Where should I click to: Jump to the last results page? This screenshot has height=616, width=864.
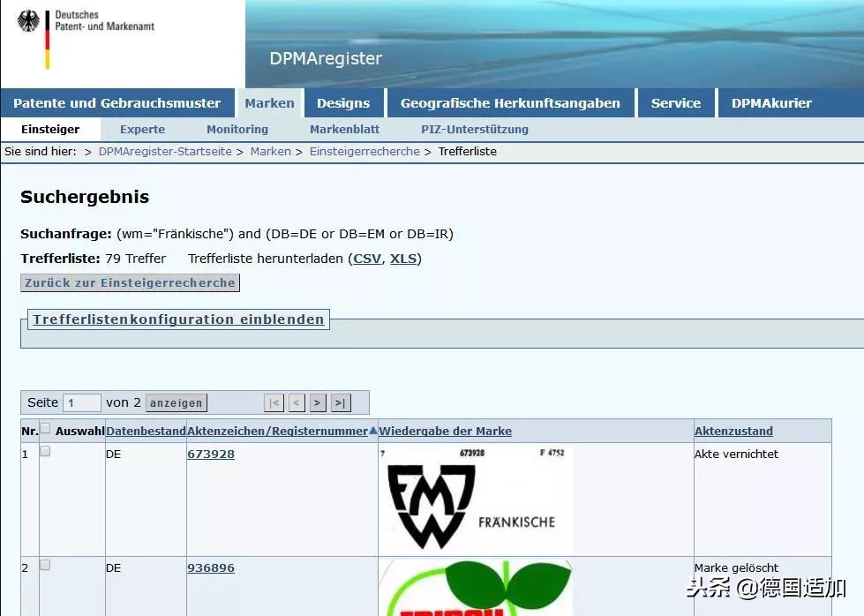point(341,403)
